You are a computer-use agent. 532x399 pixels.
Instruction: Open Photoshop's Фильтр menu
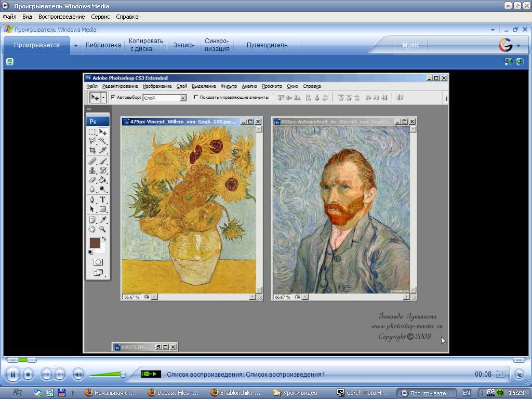coord(229,86)
